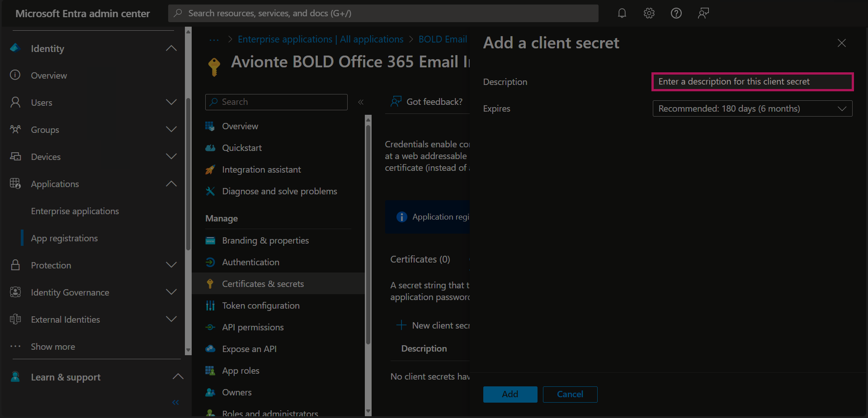Click Show more in sidebar
The height and width of the screenshot is (418, 868).
tap(53, 347)
